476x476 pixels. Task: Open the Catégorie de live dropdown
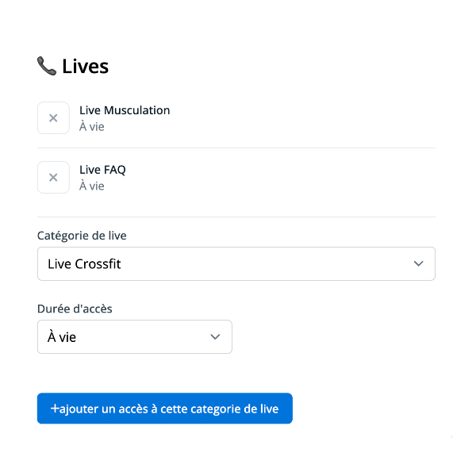236,264
